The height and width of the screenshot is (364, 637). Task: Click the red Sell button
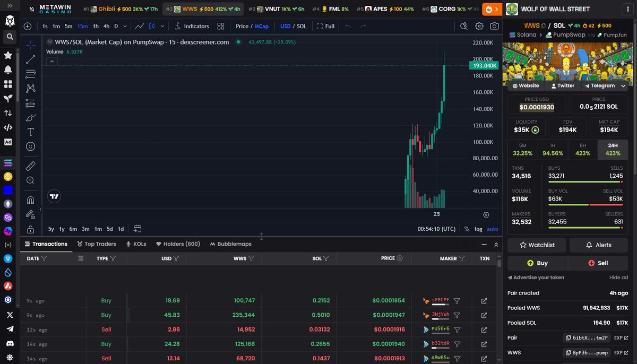(x=598, y=263)
